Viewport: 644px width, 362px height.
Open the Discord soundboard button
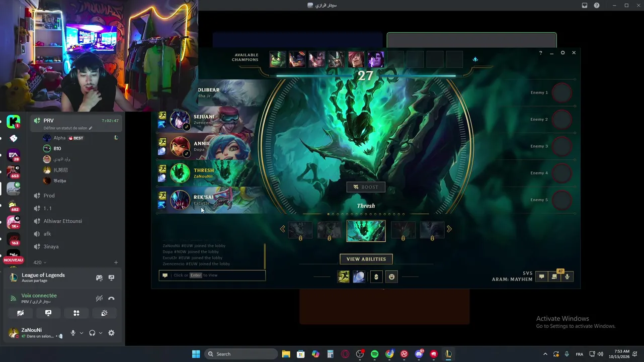[x=104, y=313]
